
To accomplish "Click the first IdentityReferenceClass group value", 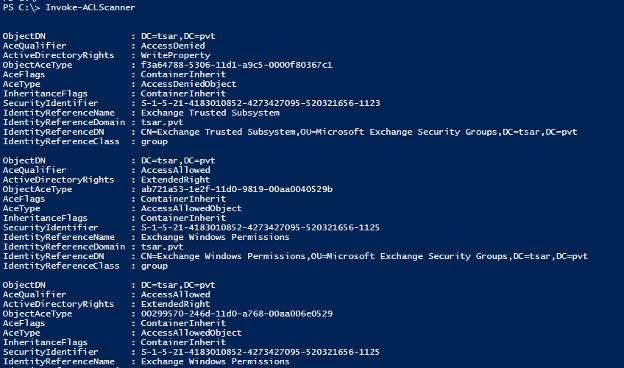I will (x=154, y=142).
